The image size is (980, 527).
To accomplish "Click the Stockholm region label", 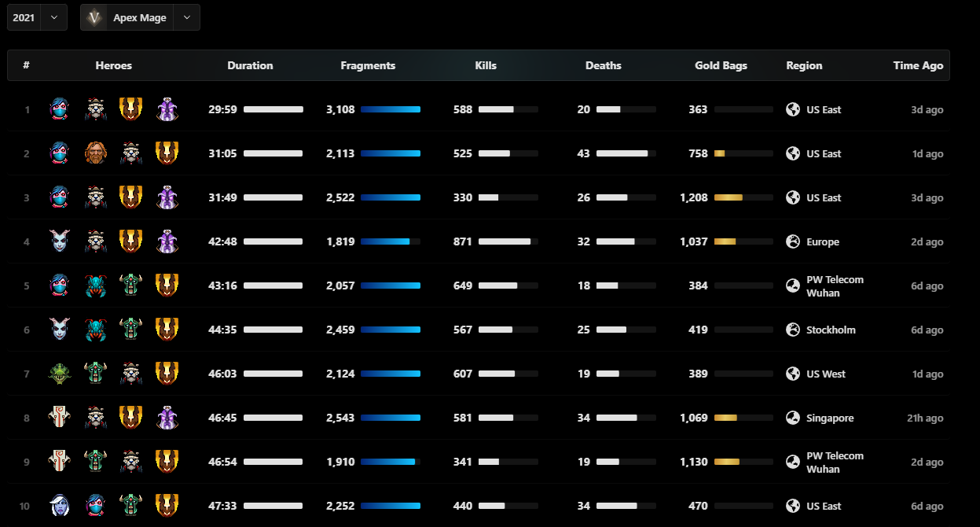I will point(831,330).
